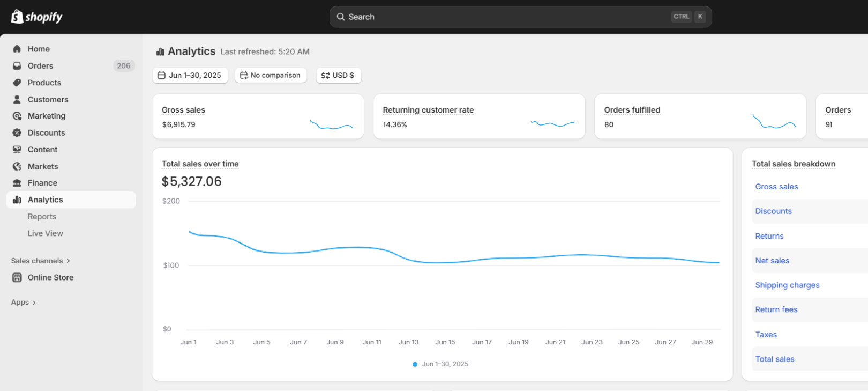Viewport: 868px width, 391px height.
Task: Click the Customers person icon
Action: tap(17, 99)
